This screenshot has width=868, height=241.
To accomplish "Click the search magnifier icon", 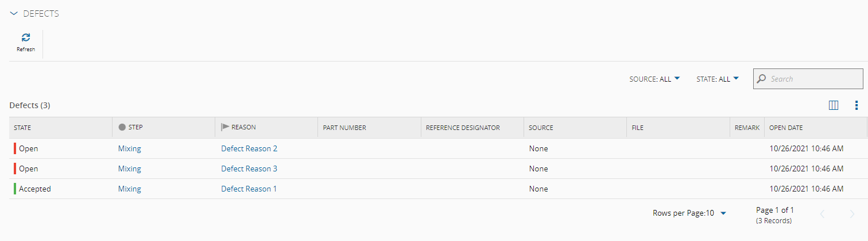I will click(x=762, y=79).
